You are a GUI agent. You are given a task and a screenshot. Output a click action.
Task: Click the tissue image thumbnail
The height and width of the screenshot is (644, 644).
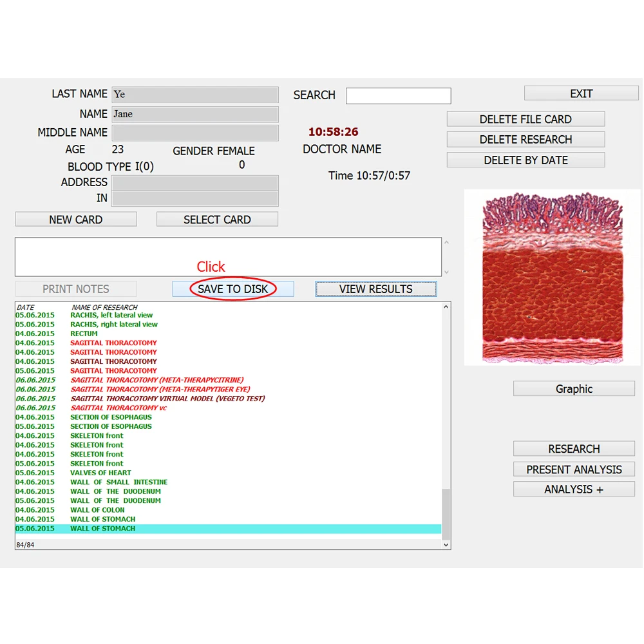click(551, 277)
